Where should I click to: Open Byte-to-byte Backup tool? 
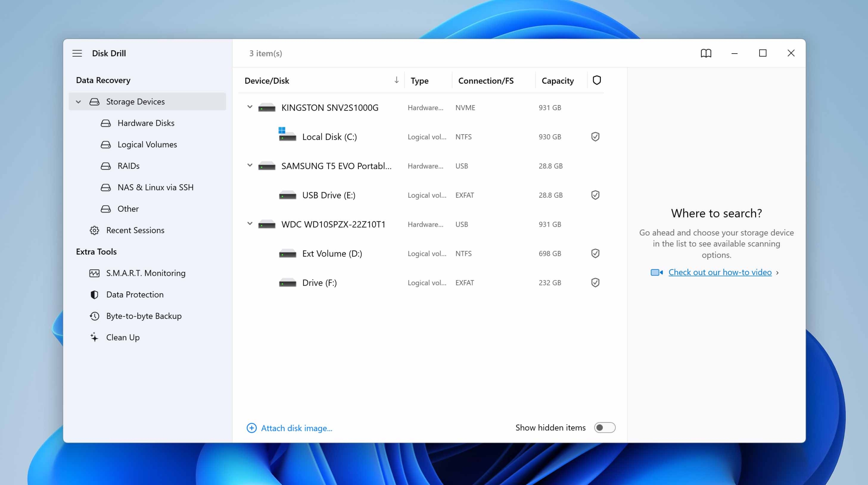point(144,316)
